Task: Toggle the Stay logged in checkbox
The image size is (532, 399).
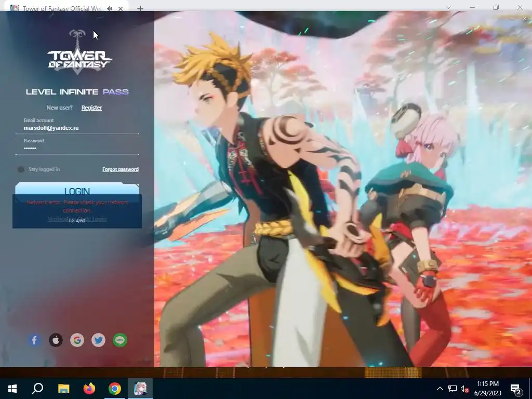Action: click(x=21, y=169)
